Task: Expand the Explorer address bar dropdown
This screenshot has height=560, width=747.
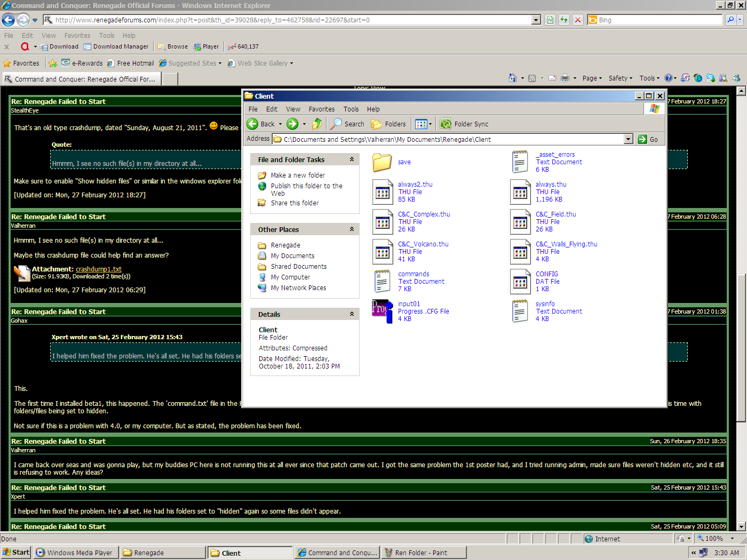Action: pyautogui.click(x=628, y=139)
